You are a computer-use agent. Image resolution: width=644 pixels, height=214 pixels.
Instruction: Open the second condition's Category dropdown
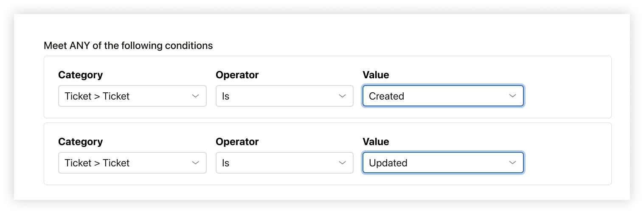[x=132, y=163]
